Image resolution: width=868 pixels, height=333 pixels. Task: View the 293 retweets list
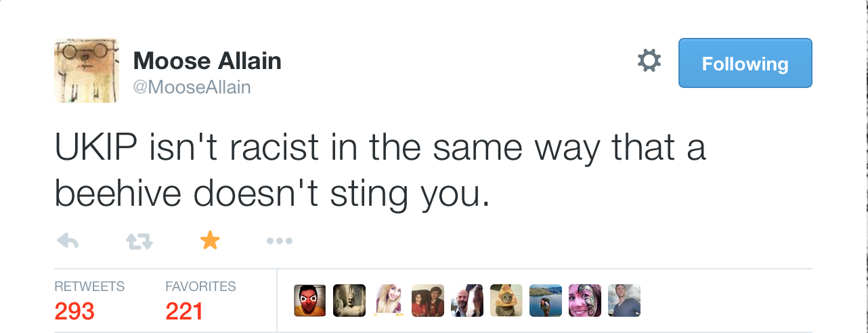point(74,310)
